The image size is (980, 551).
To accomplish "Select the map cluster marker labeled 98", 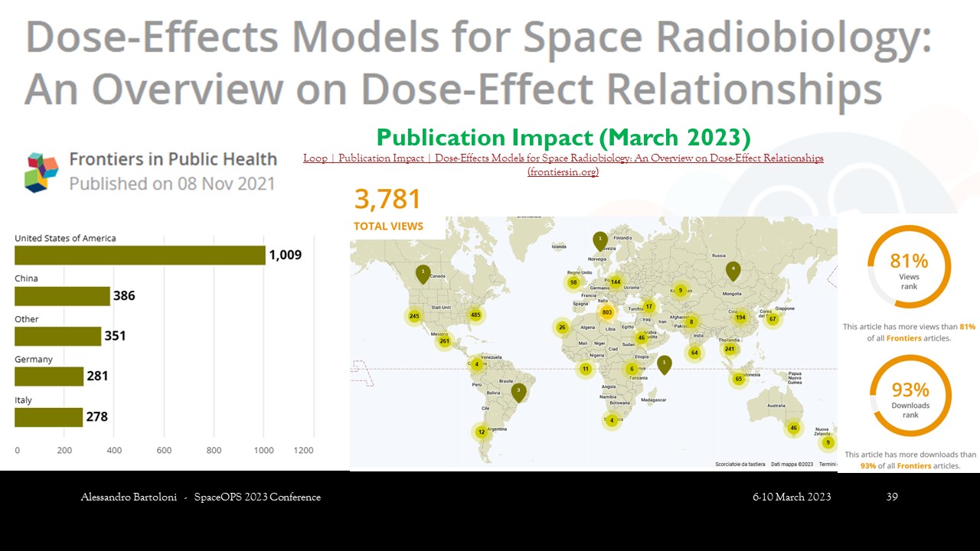I will point(573,282).
